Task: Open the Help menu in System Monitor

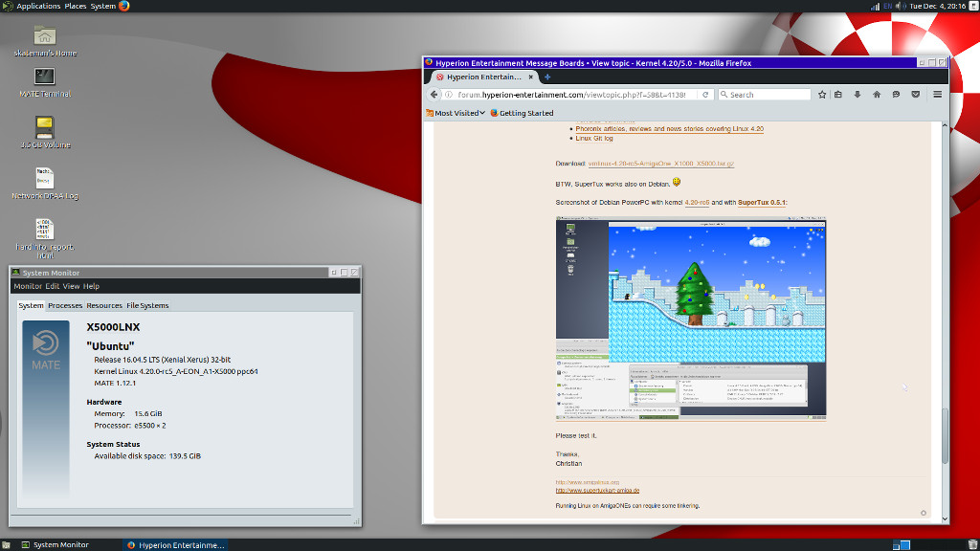Action: pyautogui.click(x=91, y=286)
